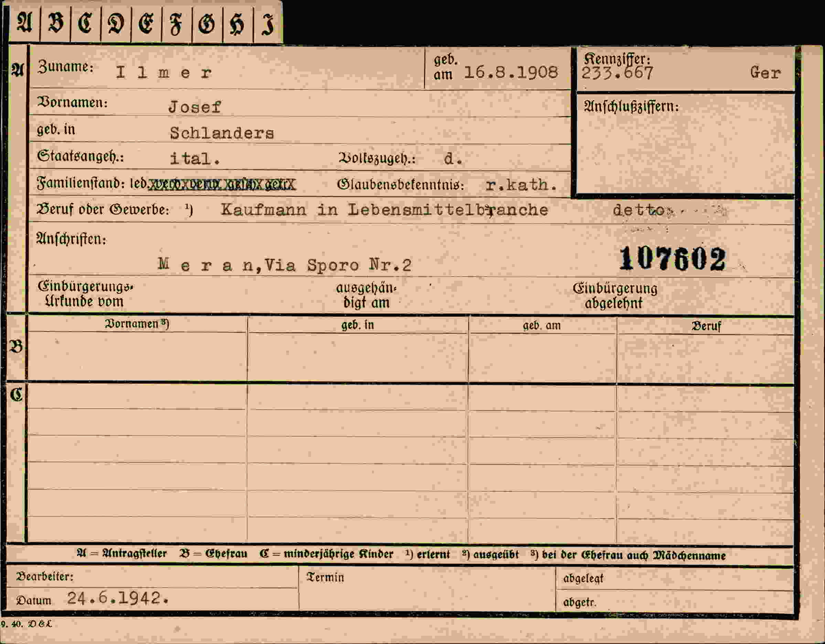Click the 'geb. in' table column header

357,325
